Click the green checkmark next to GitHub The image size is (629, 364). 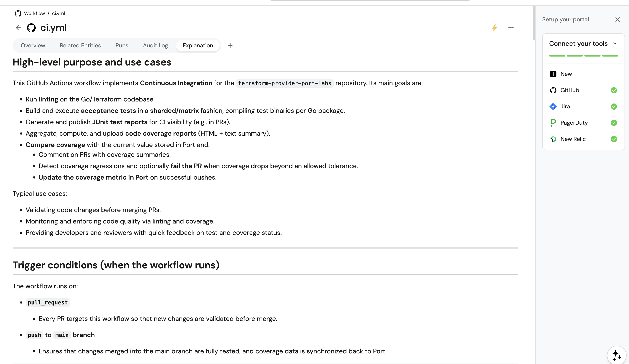coord(614,90)
